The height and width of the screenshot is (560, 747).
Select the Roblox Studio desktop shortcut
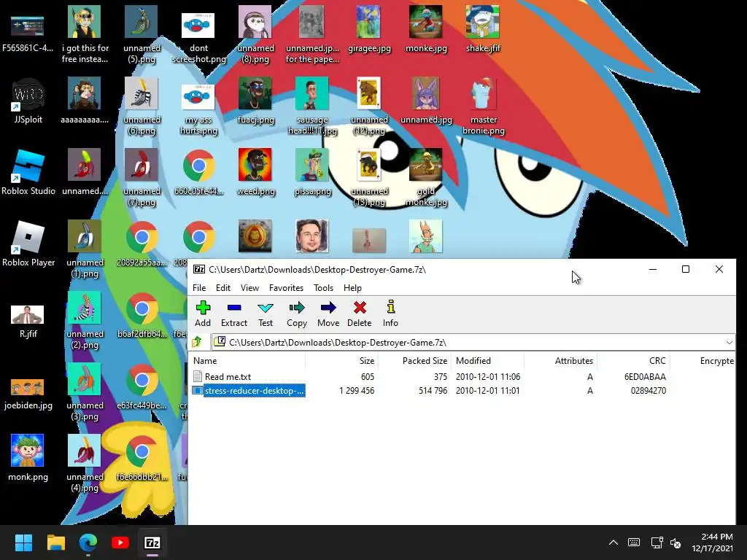coord(28,172)
